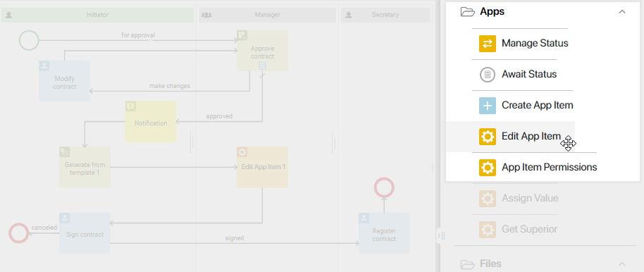Image resolution: width=644 pixels, height=272 pixels.
Task: Select the Sign contract task
Action: (85, 233)
